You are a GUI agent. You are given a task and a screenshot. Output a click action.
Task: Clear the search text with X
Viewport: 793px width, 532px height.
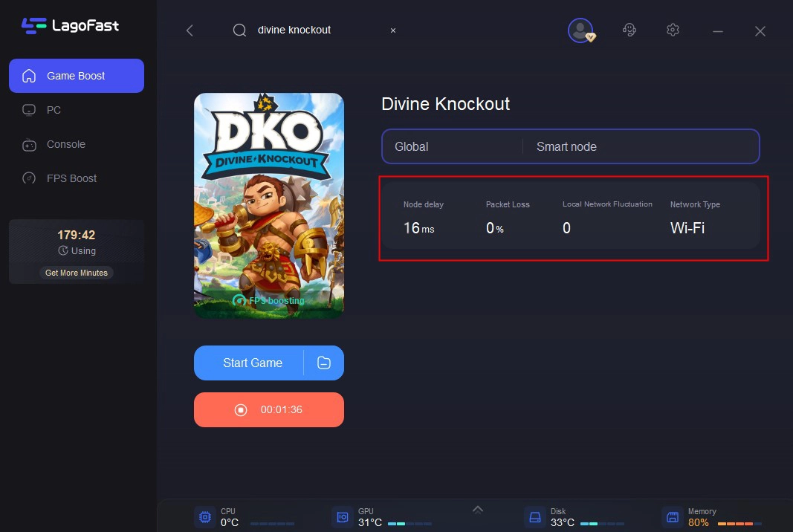393,30
